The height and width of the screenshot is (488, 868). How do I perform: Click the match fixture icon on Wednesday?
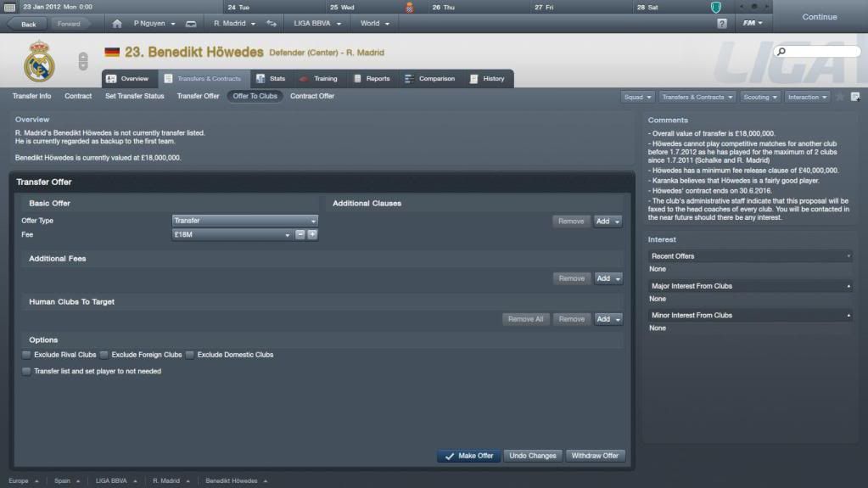pos(409,7)
